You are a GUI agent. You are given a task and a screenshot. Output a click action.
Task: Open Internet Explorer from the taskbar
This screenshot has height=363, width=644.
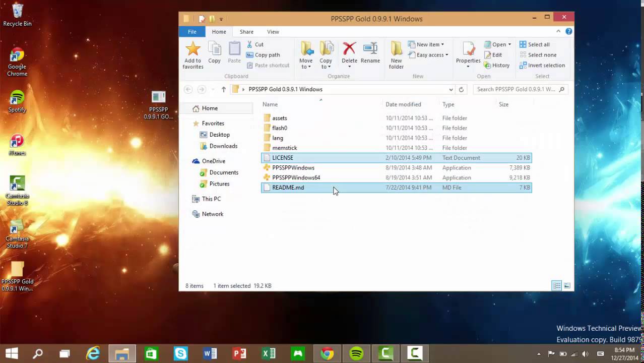pos(93,353)
